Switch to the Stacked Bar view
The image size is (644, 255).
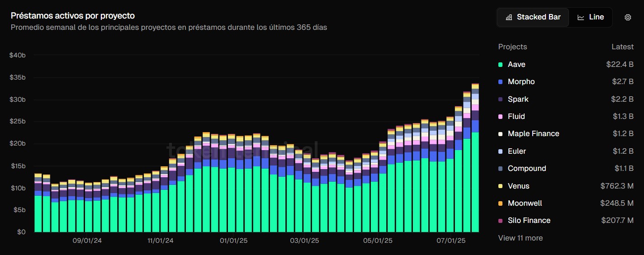point(533,17)
